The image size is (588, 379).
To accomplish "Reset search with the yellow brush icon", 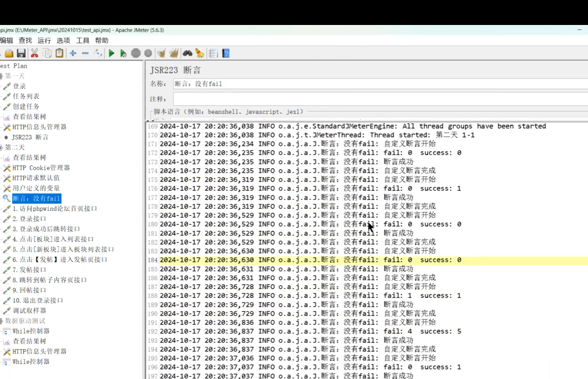I will pyautogui.click(x=200, y=53).
